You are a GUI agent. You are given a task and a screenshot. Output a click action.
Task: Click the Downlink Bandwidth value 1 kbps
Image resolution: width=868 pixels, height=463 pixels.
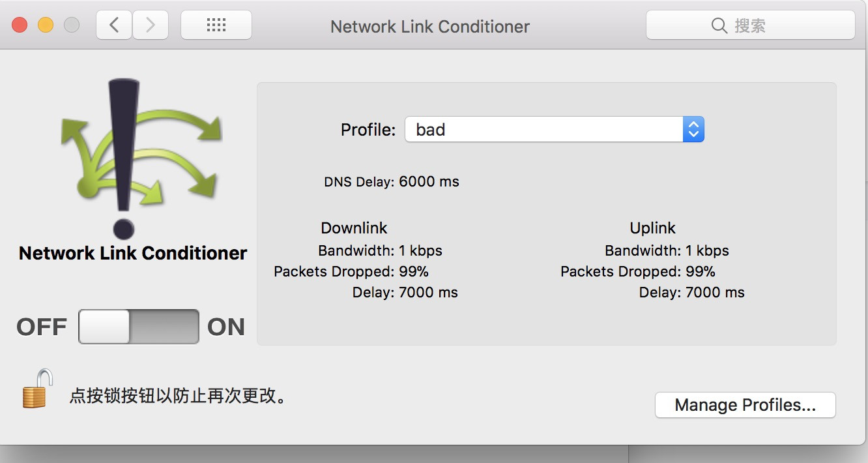pos(420,250)
